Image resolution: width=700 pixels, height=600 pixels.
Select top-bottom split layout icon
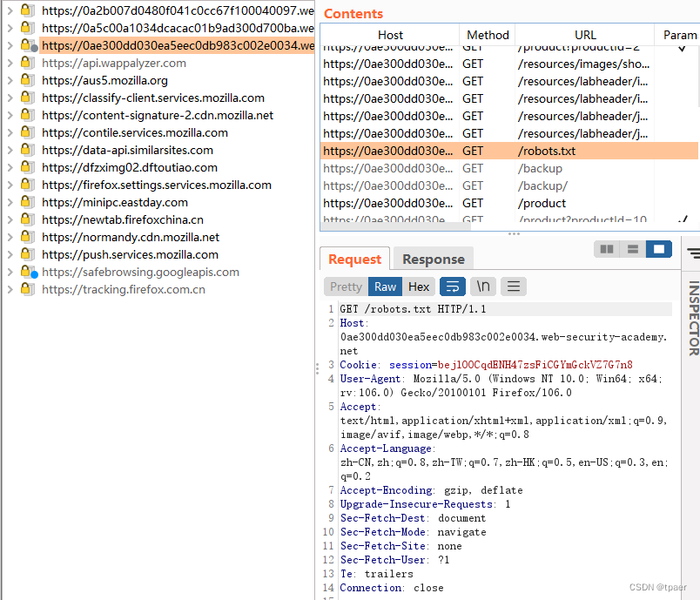click(633, 249)
